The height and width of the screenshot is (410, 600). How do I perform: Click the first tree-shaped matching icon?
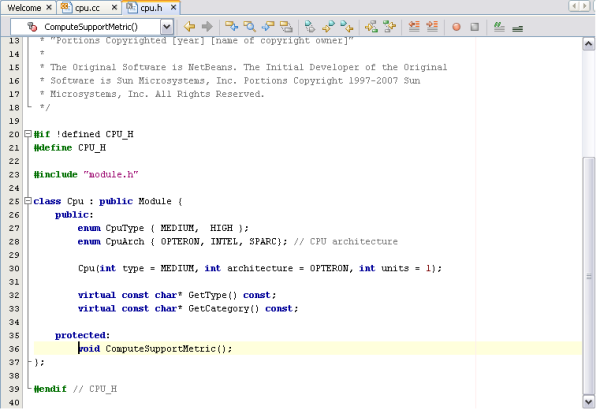tap(371, 26)
